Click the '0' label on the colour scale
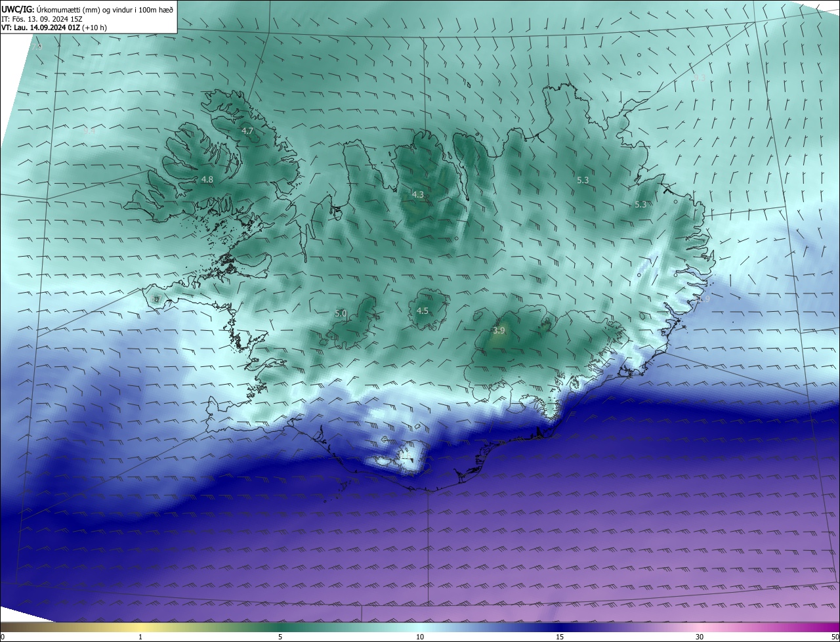840x642 pixels. [3, 637]
